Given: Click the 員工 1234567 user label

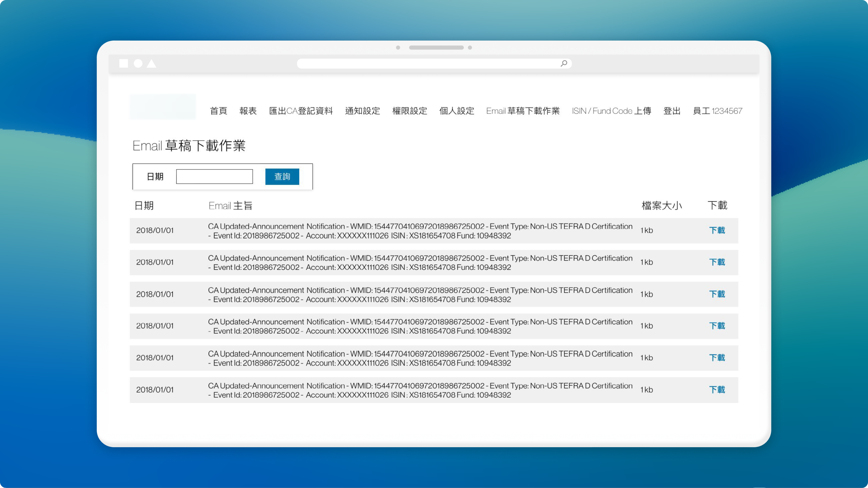Looking at the screenshot, I should tap(717, 111).
